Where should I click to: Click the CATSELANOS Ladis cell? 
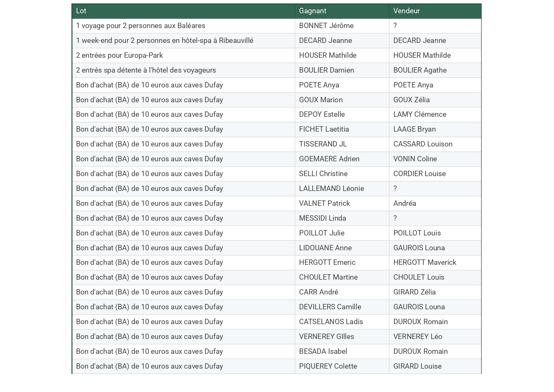coord(331,322)
